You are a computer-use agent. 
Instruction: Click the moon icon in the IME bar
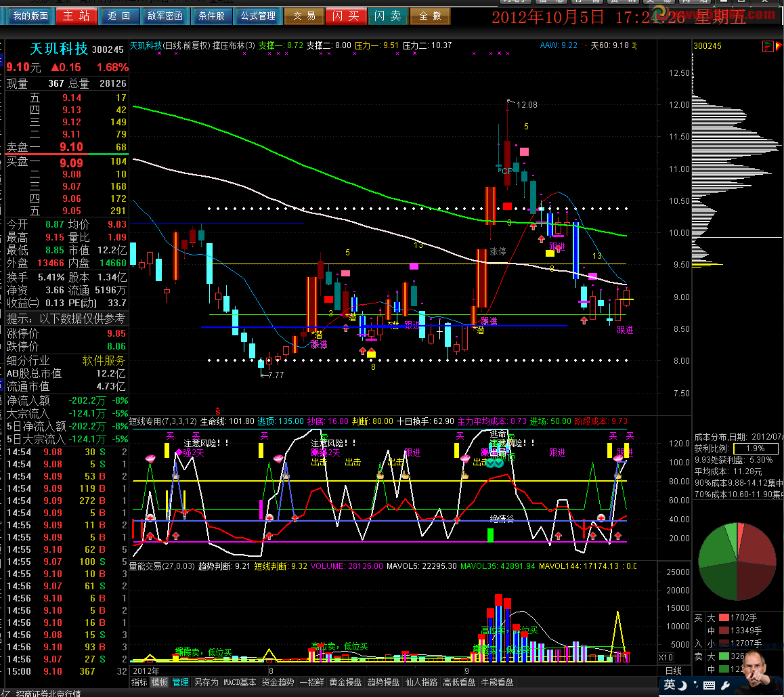click(683, 685)
